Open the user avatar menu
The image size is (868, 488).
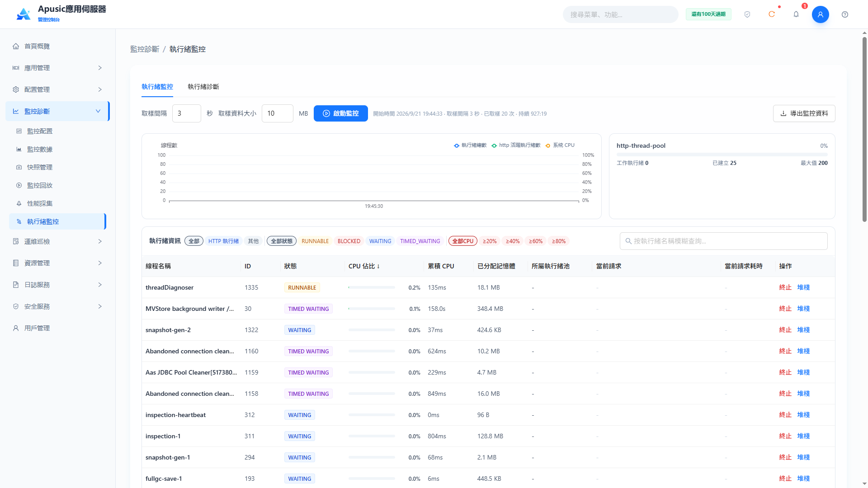click(x=821, y=14)
